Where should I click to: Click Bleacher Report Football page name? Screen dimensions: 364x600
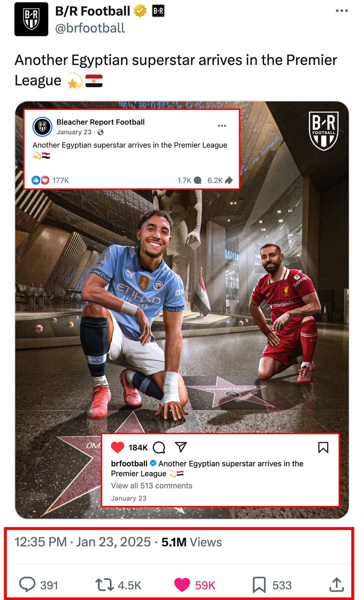[x=100, y=121]
